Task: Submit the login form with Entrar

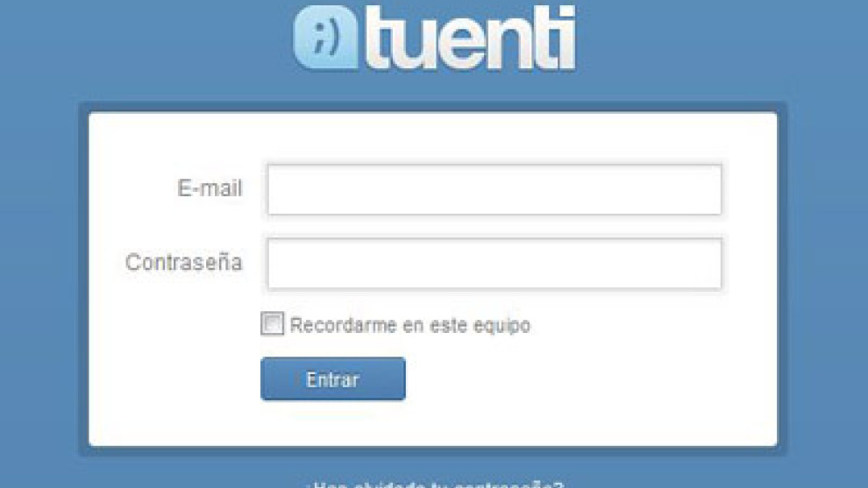Action: point(332,379)
